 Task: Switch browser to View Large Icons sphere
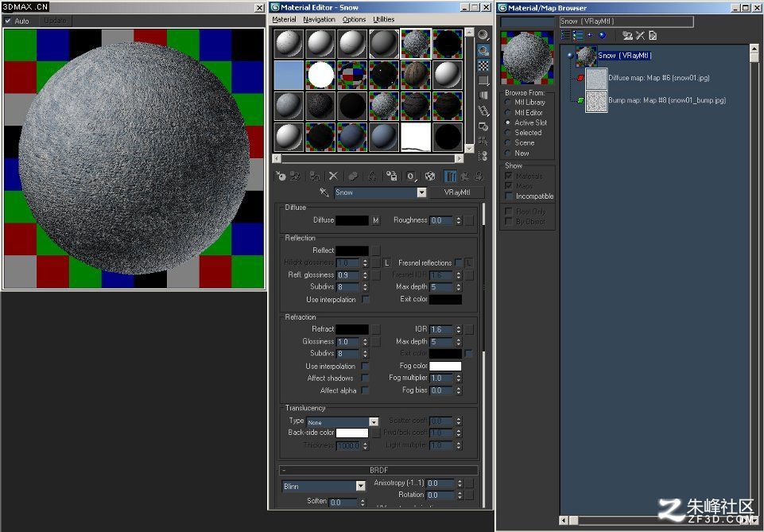click(x=603, y=35)
